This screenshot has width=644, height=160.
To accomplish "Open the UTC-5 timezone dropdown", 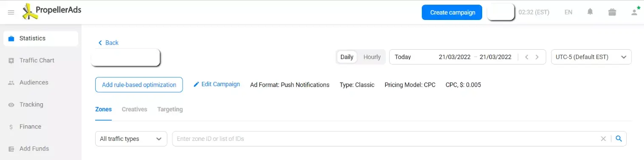I will 591,57.
